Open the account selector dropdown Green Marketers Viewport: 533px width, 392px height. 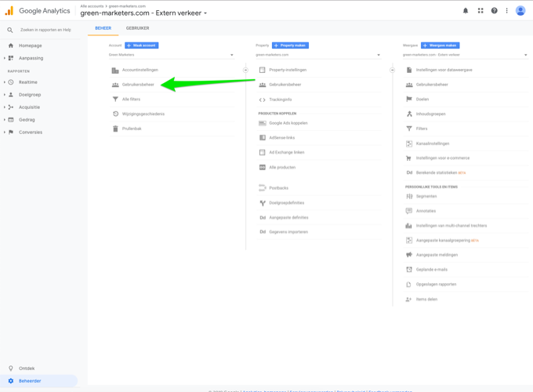[171, 55]
